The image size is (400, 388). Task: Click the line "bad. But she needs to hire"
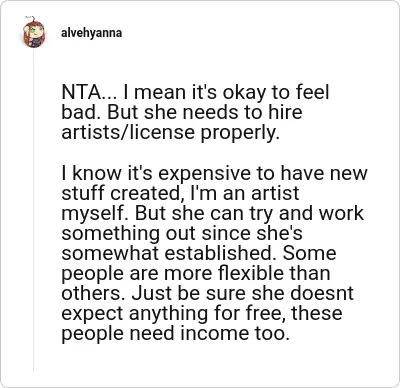click(182, 113)
